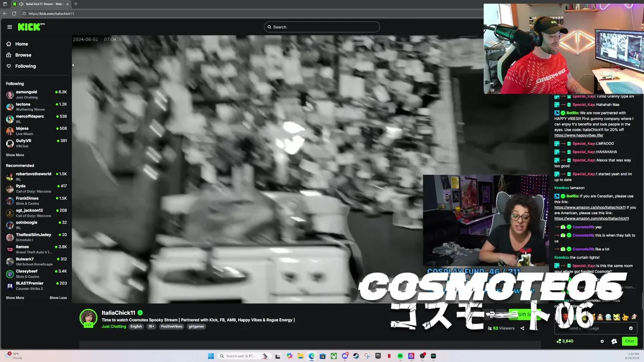Click the Gift Subs button

525,315
